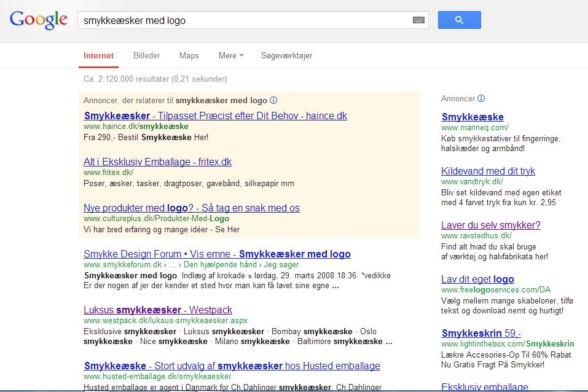
Task: Click Lækre Accesories-Op Til 60% Rabat text
Action: pyautogui.click(x=506, y=359)
